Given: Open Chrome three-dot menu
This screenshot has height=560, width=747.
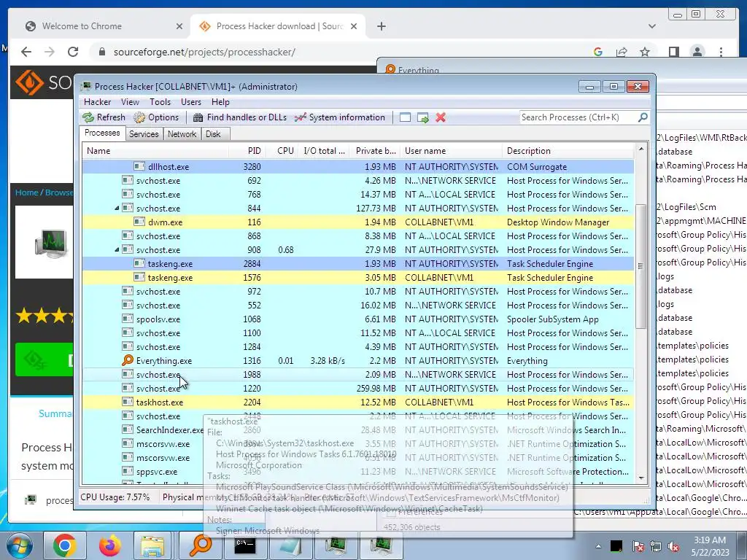Looking at the screenshot, I should pos(721,52).
